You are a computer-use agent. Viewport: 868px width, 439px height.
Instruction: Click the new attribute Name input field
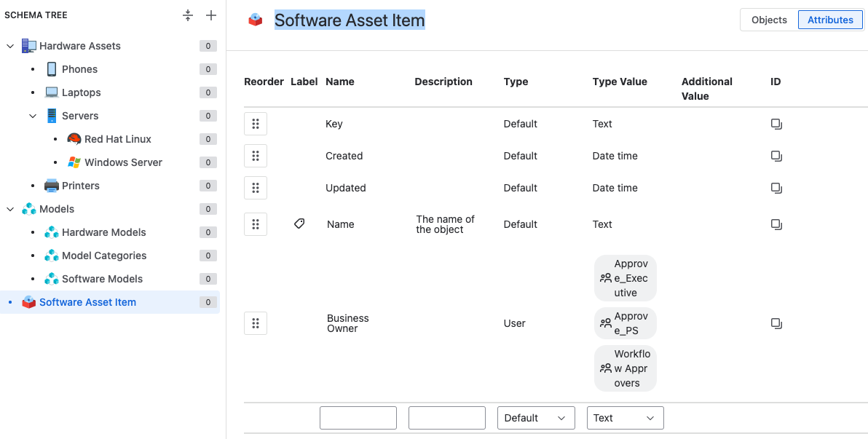click(358, 418)
